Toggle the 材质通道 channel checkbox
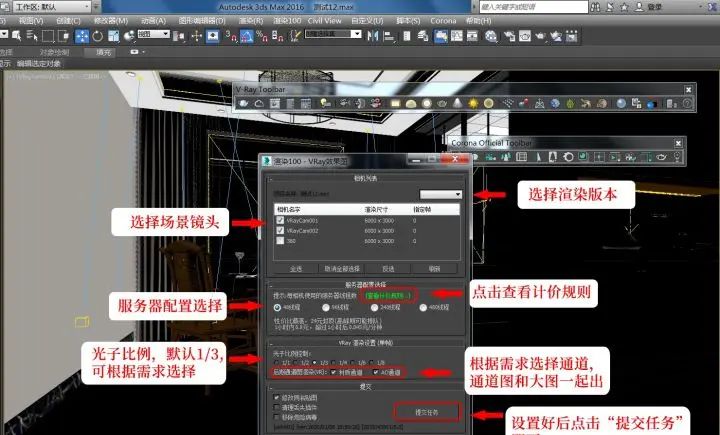The height and width of the screenshot is (435, 720). (x=334, y=372)
